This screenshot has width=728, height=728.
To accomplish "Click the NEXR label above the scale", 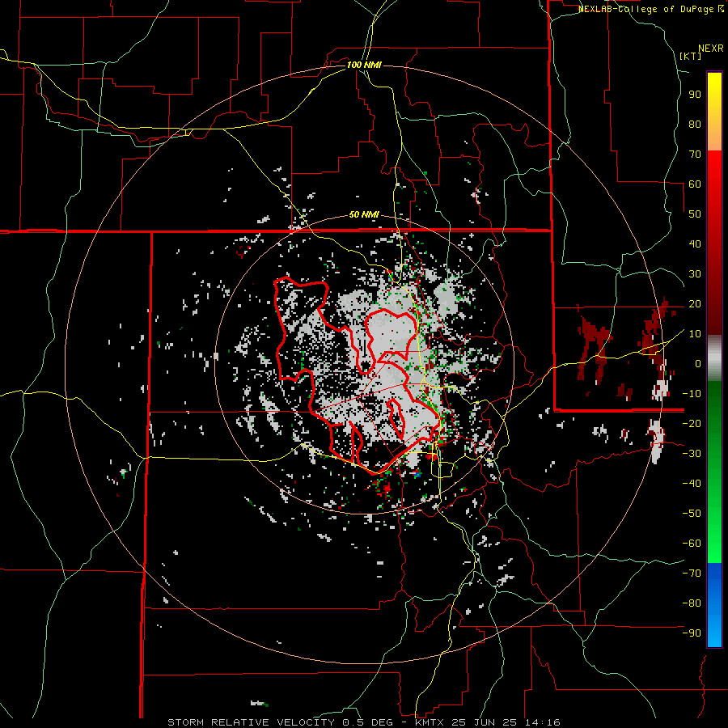I will (711, 49).
